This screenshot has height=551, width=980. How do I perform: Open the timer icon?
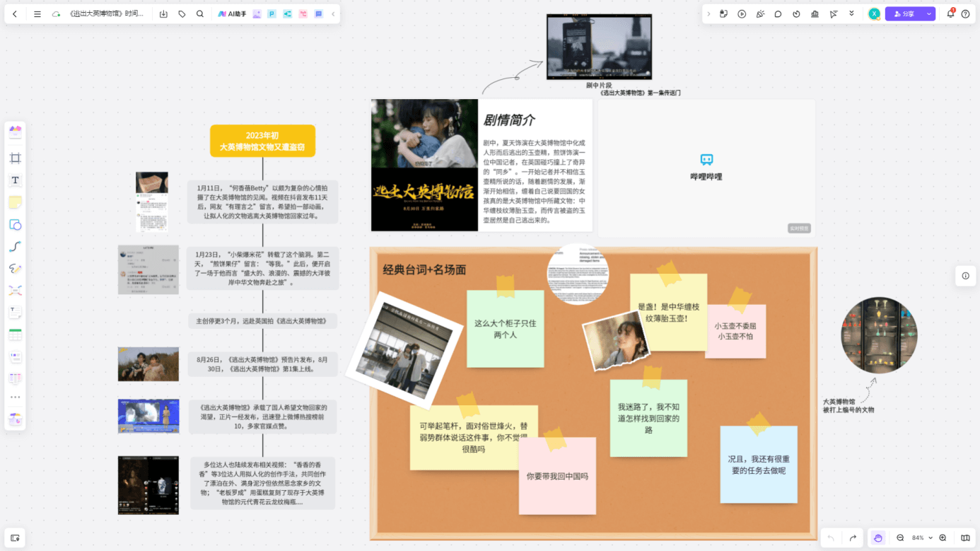(796, 14)
